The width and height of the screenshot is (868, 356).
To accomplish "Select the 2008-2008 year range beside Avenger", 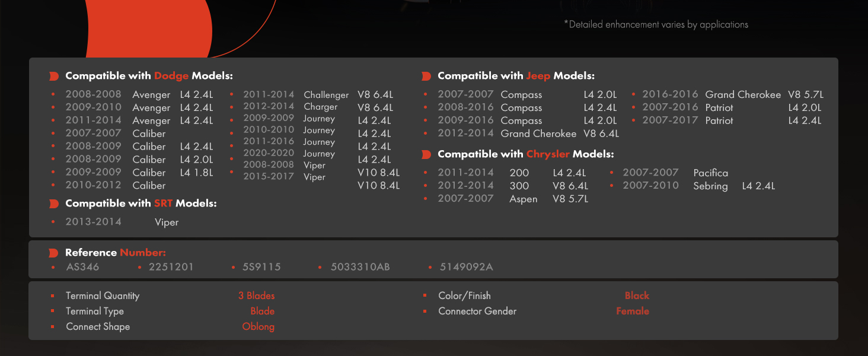I will pyautogui.click(x=93, y=94).
